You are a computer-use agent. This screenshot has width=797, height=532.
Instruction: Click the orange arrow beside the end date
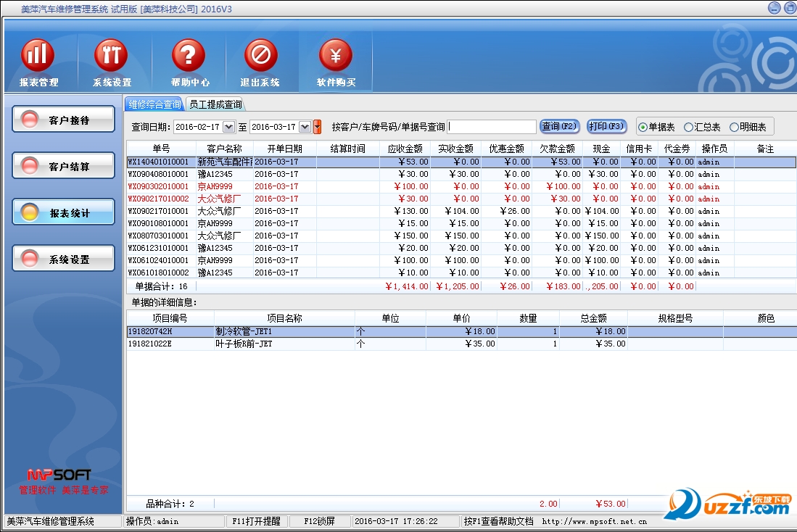click(317, 127)
